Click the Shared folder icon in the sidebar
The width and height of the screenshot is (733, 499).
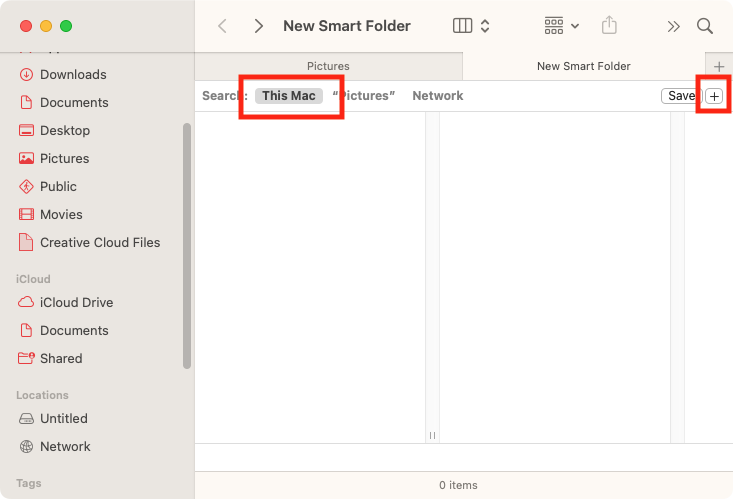[x=26, y=358]
